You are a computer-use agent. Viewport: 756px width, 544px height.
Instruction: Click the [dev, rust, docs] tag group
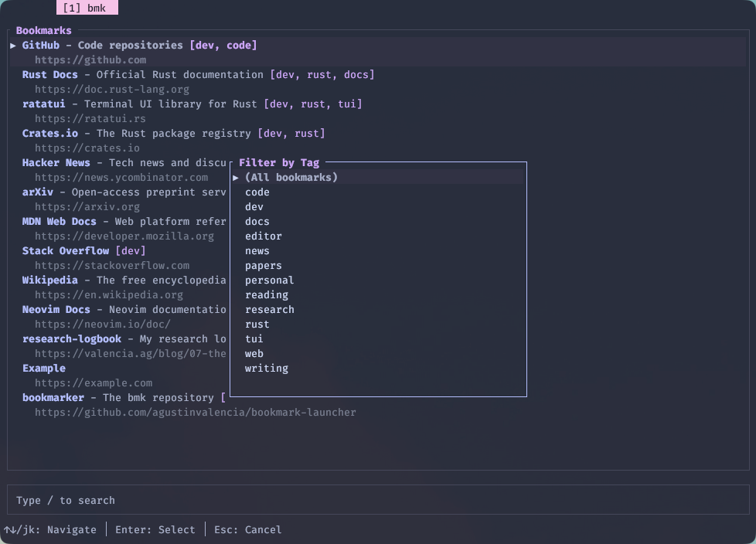(x=322, y=75)
